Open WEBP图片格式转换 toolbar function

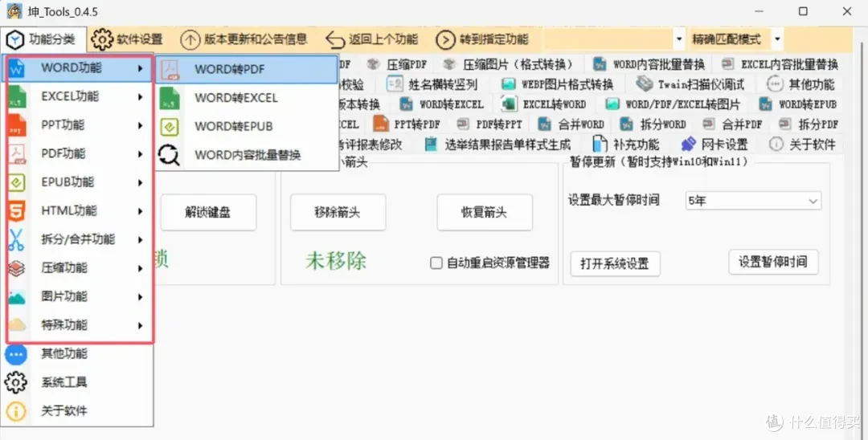pyautogui.click(x=558, y=84)
